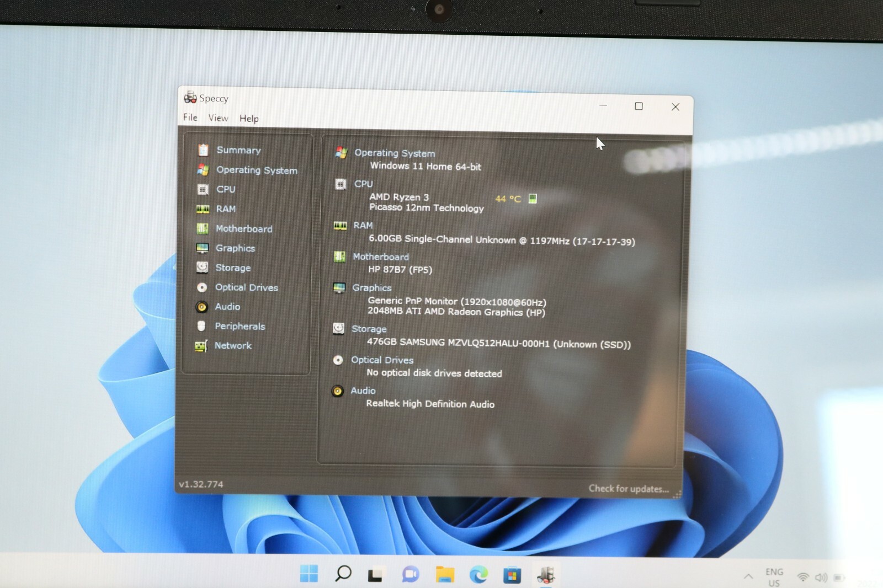Click the summary panel Storage icon
The image size is (883, 588).
click(339, 329)
